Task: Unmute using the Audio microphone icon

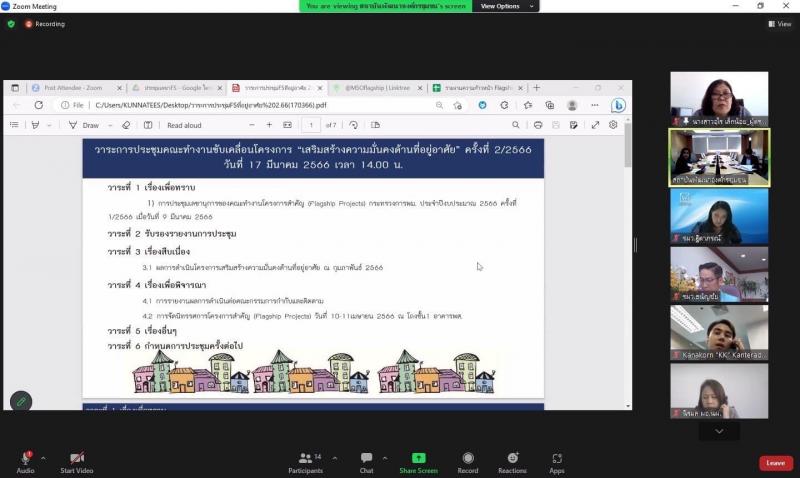Action: tap(25, 458)
